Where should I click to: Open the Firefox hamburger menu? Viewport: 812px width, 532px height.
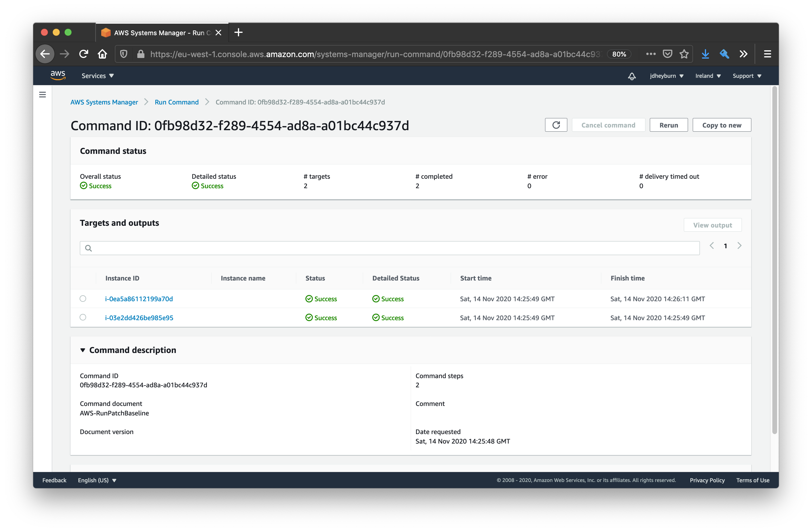coord(767,54)
